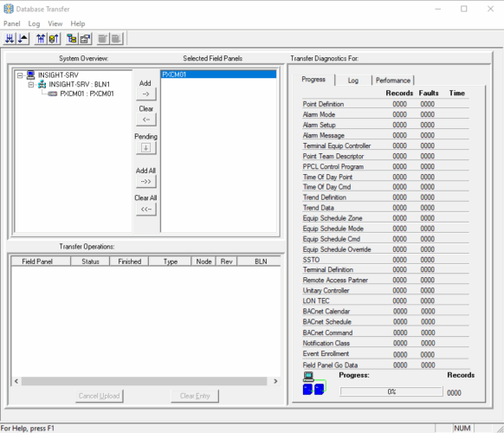Select INSIGHT-SRV : BLN1 tree item
The width and height of the screenshot is (504, 433).
point(79,85)
